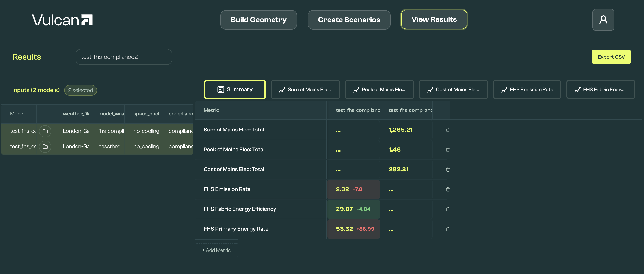
Task: Delete the Peak of Mains Elec metric
Action: tap(447, 150)
